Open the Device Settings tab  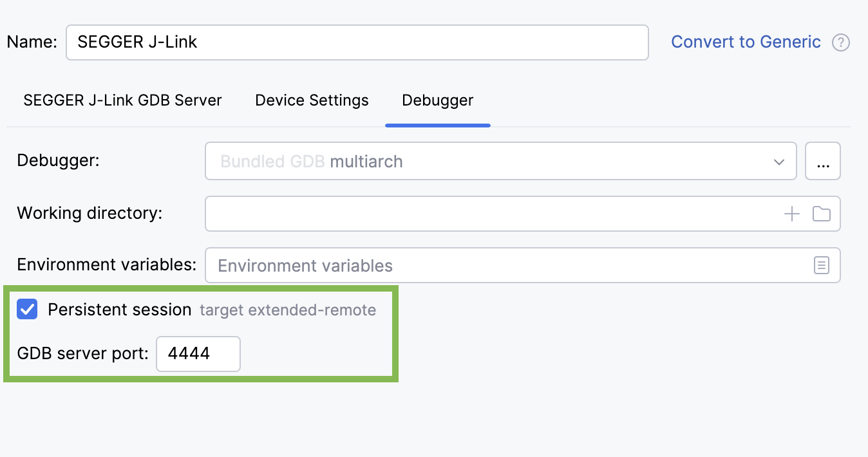pos(312,100)
